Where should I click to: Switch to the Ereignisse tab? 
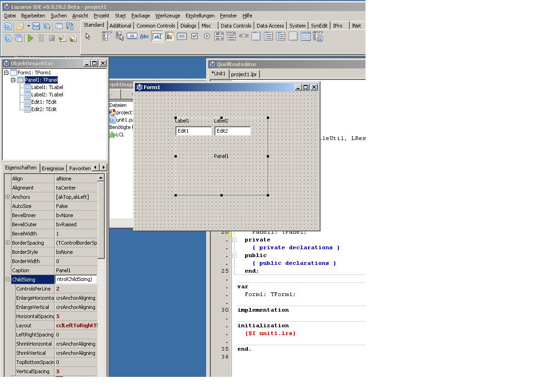53,168
